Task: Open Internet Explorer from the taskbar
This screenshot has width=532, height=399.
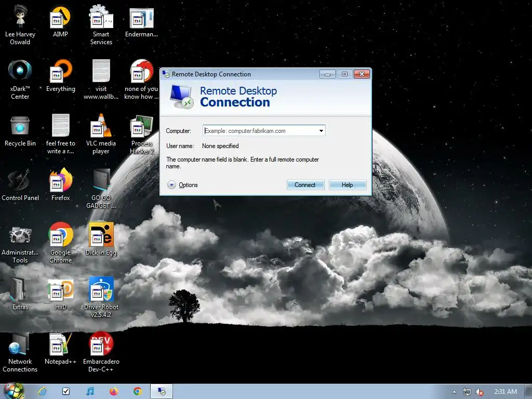Action: pos(43,391)
